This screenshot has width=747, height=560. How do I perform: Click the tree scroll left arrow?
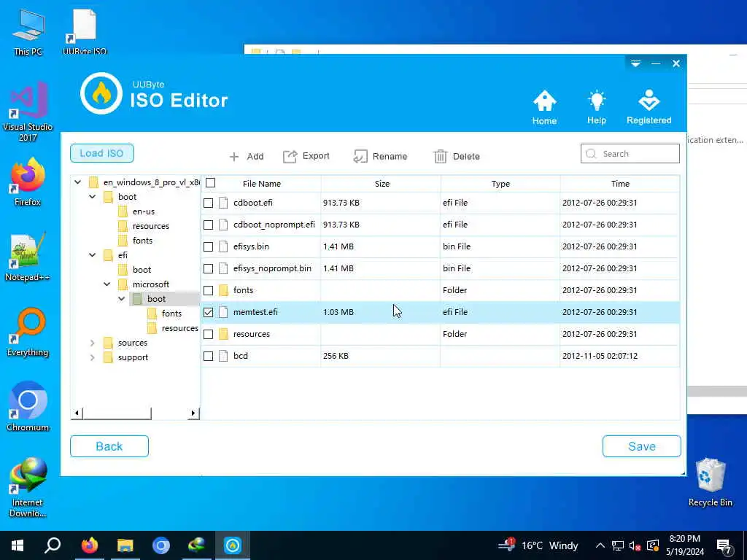pyautogui.click(x=77, y=413)
